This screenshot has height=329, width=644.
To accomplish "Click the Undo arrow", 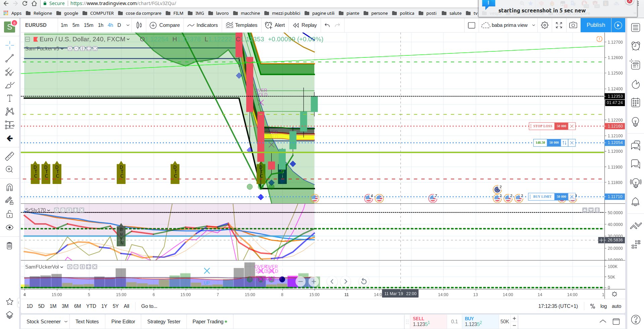I will pyautogui.click(x=327, y=25).
